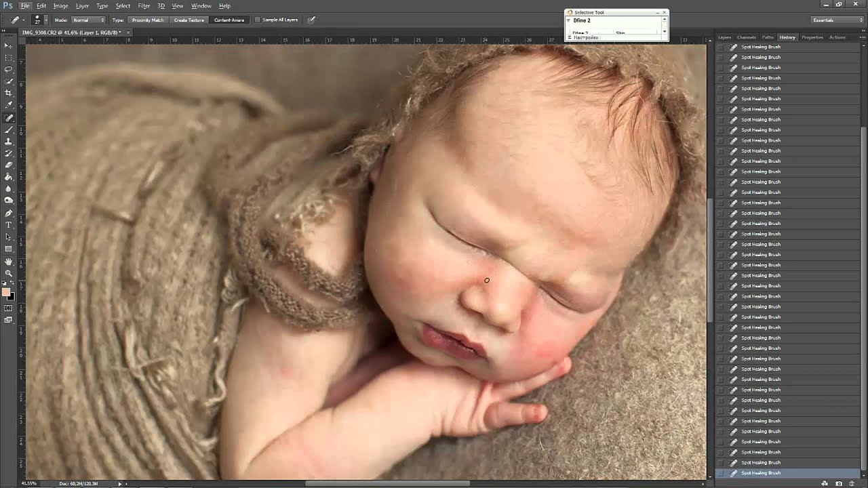Image resolution: width=868 pixels, height=488 pixels.
Task: Toggle Quick Mask mode icon
Action: [9, 308]
